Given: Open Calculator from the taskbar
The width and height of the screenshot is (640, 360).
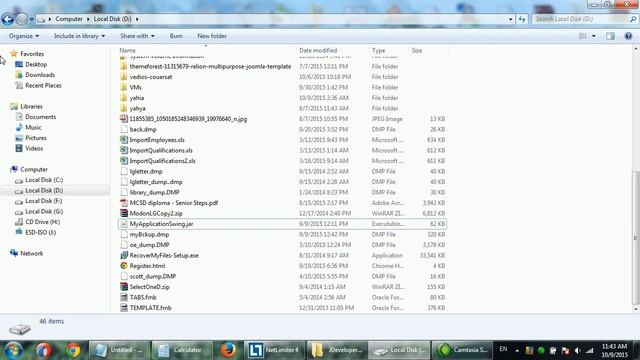Looking at the screenshot, I should pyautogui.click(x=182, y=350).
